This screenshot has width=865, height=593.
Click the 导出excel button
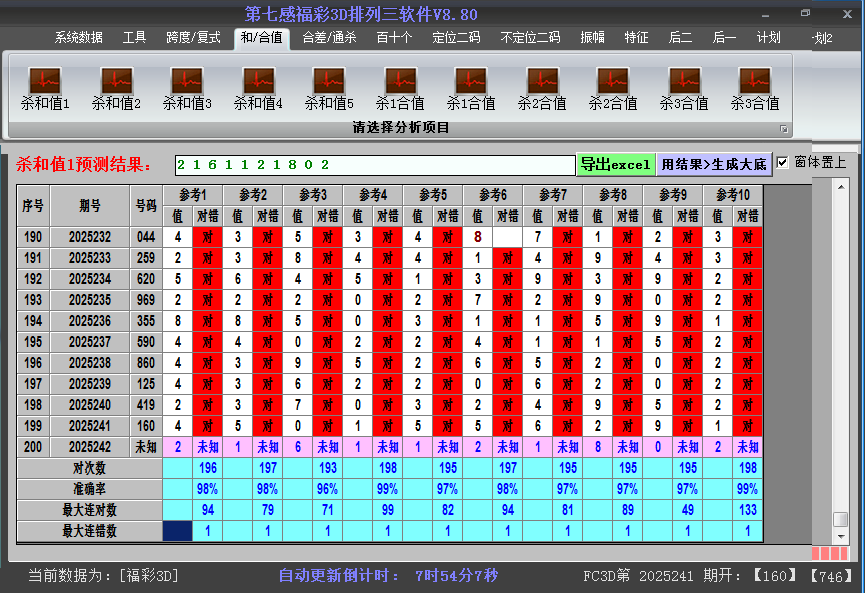click(x=615, y=164)
